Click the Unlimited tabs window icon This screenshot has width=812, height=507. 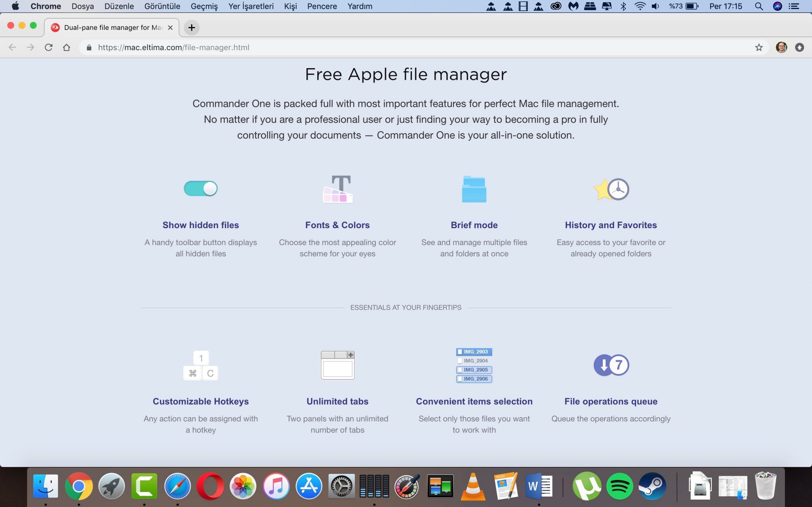[x=337, y=365]
